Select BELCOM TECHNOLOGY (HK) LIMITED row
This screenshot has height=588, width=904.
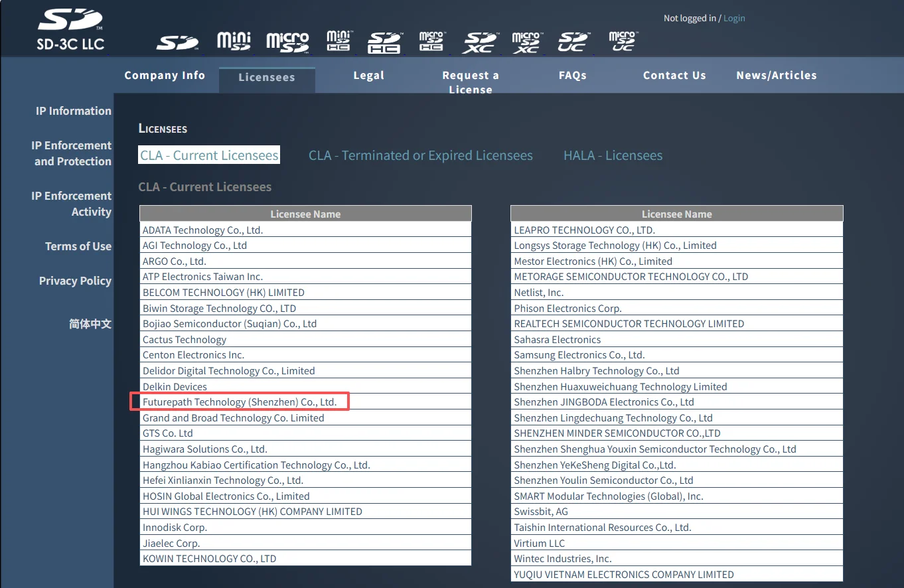[305, 293]
